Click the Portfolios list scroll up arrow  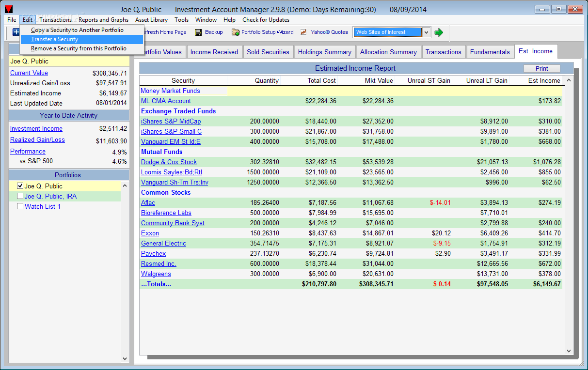125,185
